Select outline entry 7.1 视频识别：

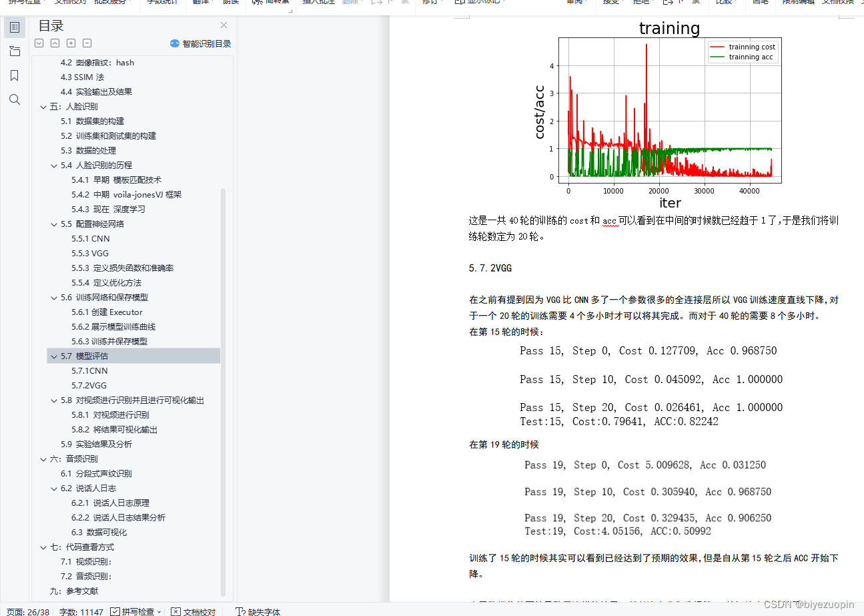coord(86,562)
